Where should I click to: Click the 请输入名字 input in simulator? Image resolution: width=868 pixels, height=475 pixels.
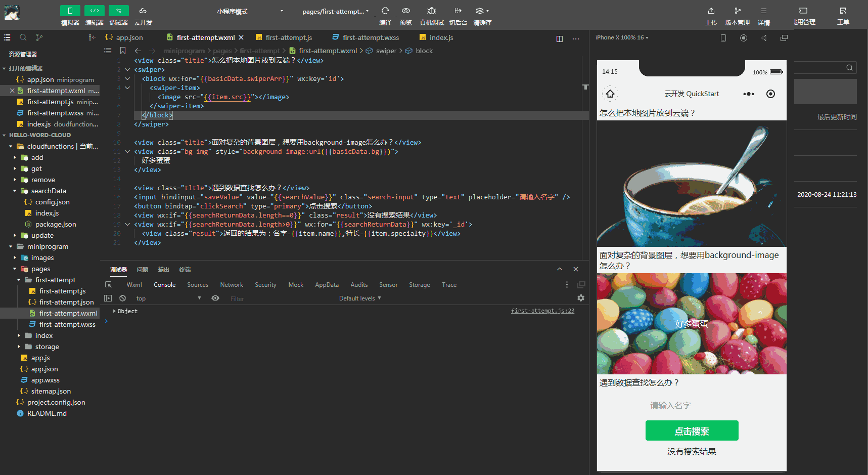coord(692,406)
